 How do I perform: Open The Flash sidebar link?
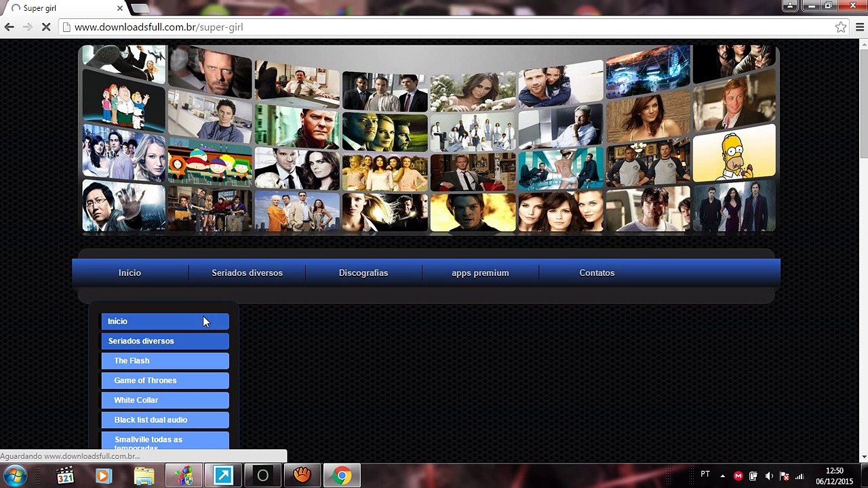[165, 361]
